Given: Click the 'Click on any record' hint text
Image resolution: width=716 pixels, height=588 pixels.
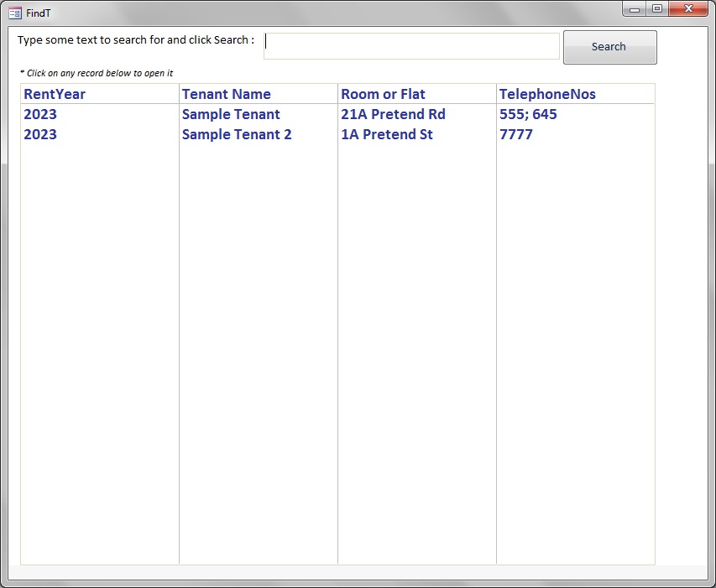Looking at the screenshot, I should (97, 74).
